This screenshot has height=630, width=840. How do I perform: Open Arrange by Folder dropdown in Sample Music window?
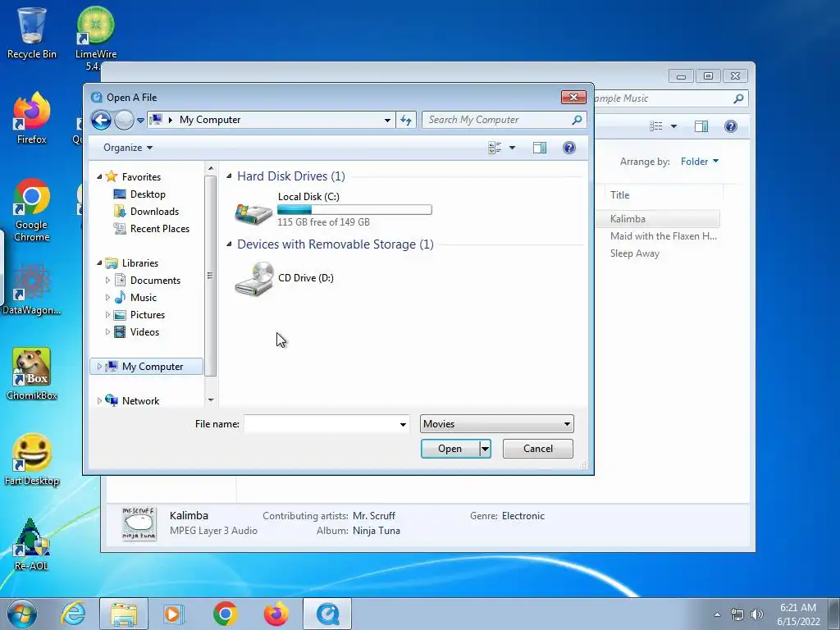coord(700,162)
